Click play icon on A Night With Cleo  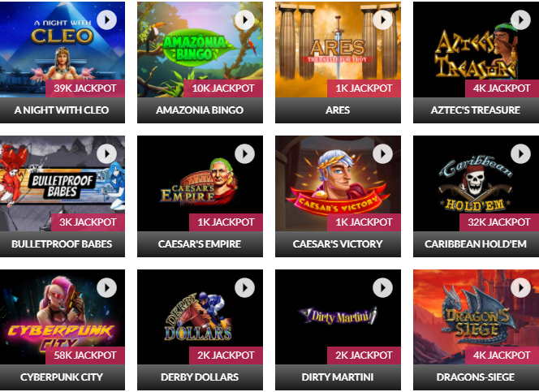(106, 20)
